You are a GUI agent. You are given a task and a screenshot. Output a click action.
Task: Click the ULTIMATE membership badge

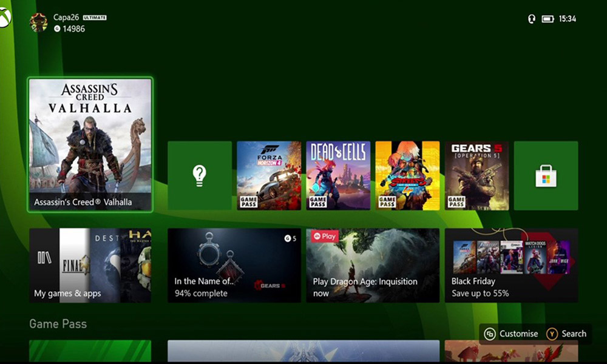pos(95,18)
